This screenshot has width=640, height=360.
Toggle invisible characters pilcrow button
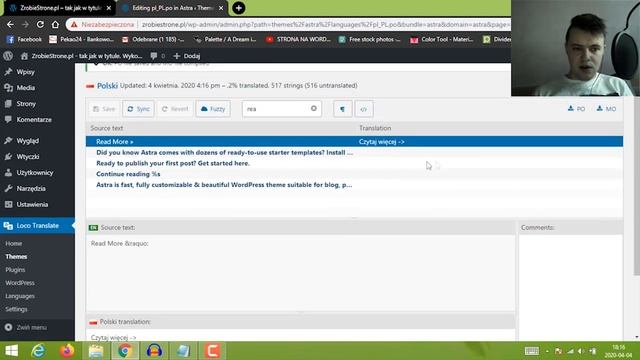(342, 109)
